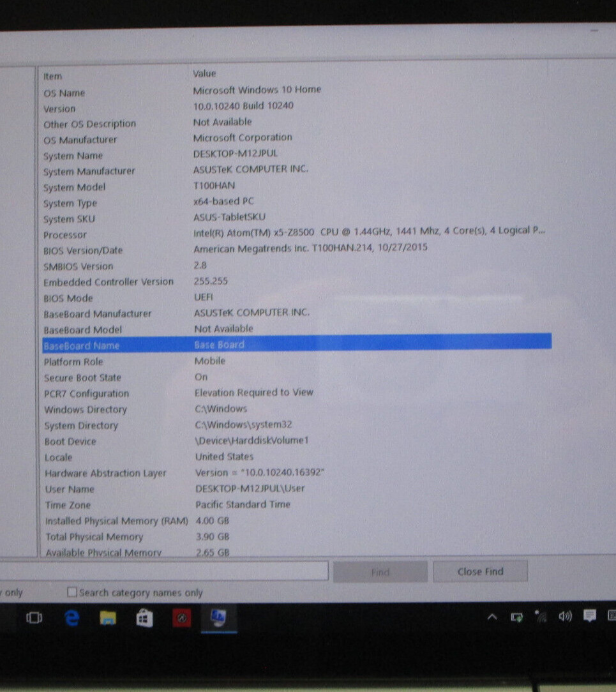This screenshot has width=616, height=692.
Task: Select the System Information taskbar icon
Action: coord(218,618)
